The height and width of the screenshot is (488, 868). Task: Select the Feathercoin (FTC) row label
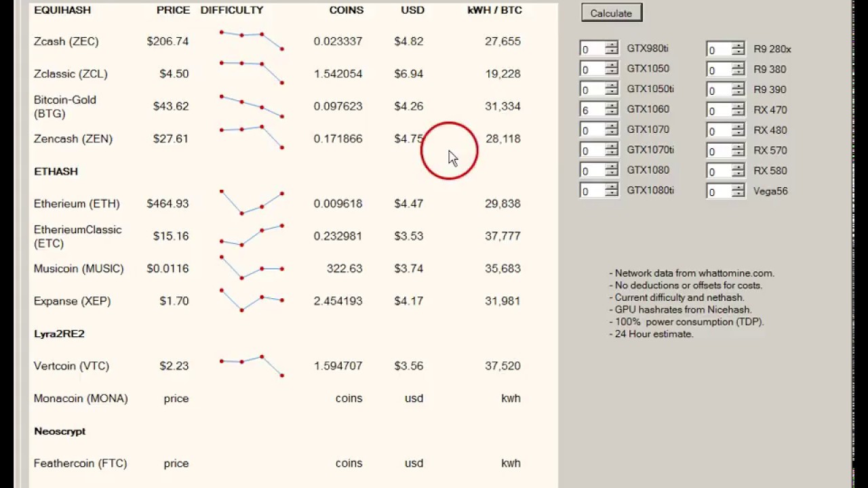tap(80, 464)
